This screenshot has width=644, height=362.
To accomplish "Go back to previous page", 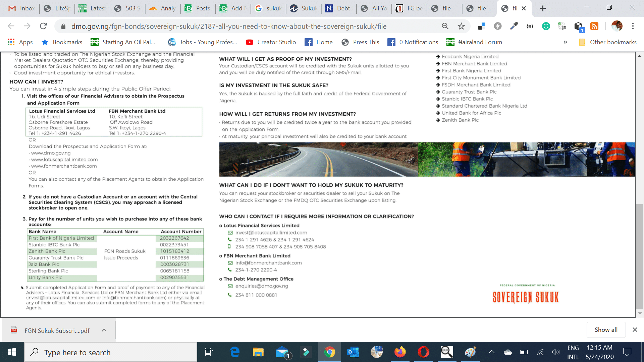I will click(11, 26).
